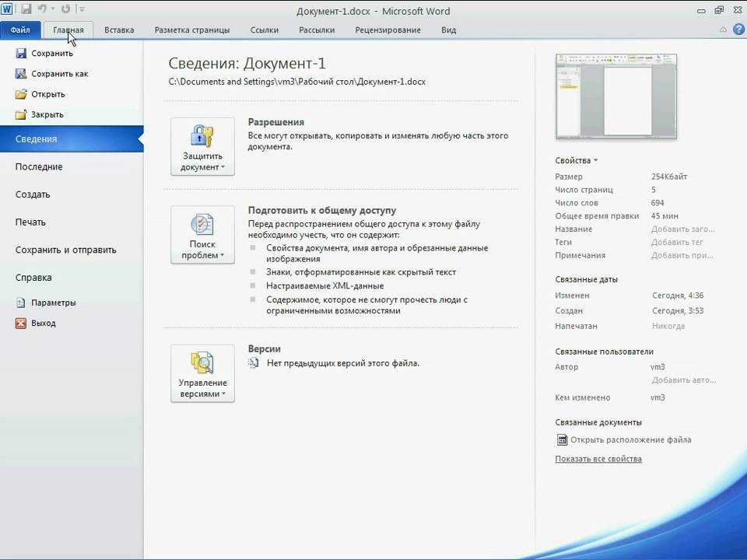Click the 694 word count value
The width and height of the screenshot is (747, 560).
pos(658,203)
